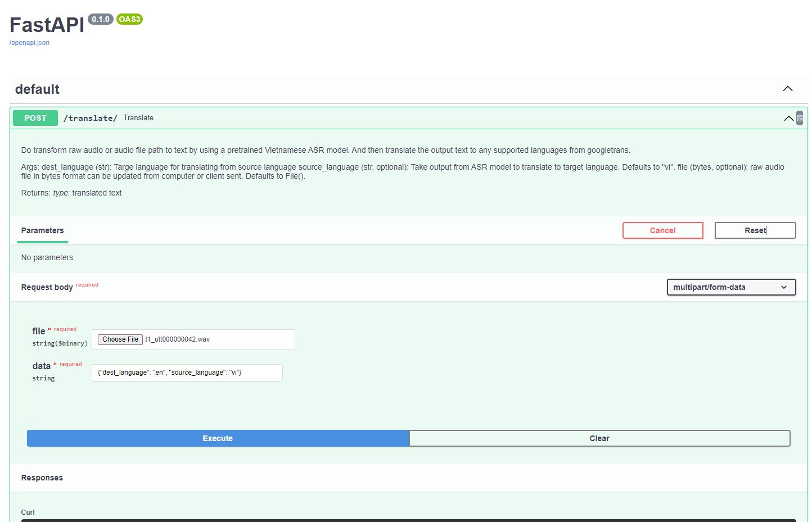Click the Request body label
Screen dimensions: 812x522
click(x=47, y=287)
